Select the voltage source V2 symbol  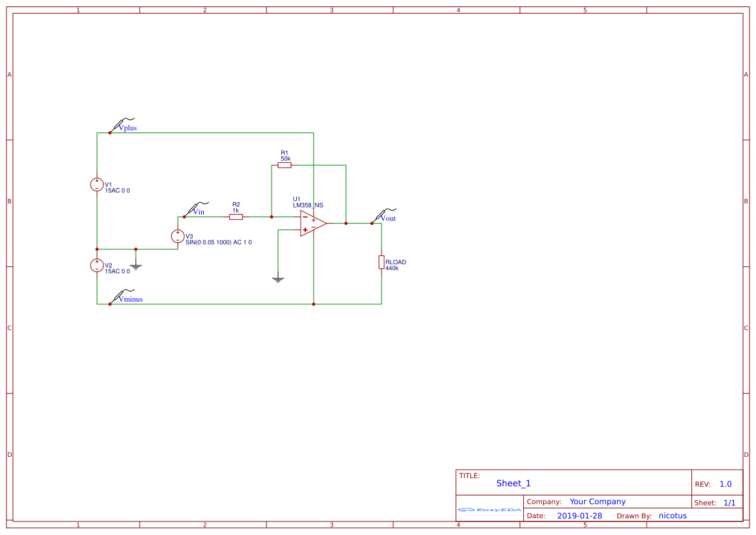[x=97, y=266]
